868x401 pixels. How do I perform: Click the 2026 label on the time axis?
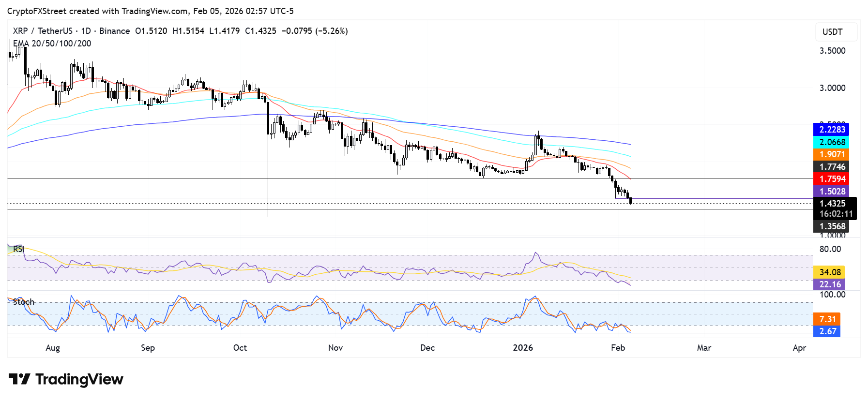pos(523,348)
